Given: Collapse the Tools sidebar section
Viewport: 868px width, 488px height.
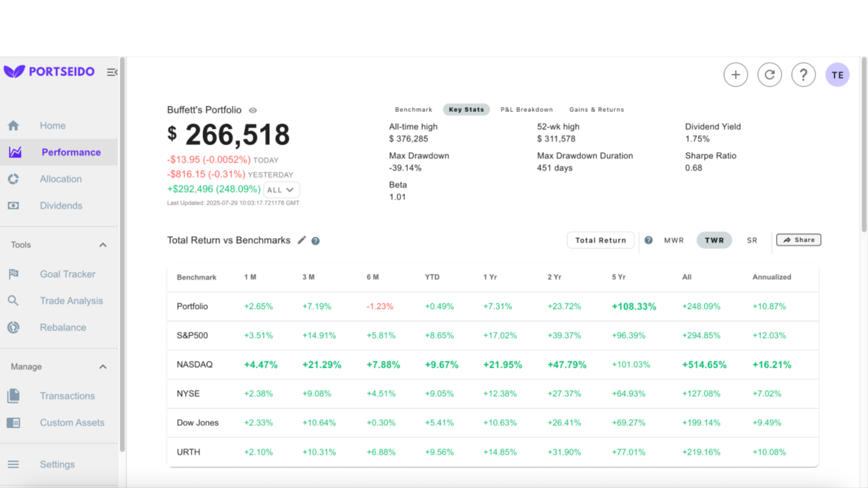Looking at the screenshot, I should [103, 245].
